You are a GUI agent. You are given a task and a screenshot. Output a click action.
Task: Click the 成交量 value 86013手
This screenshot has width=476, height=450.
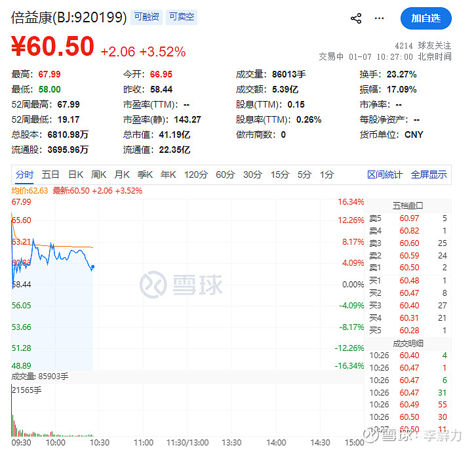point(288,74)
